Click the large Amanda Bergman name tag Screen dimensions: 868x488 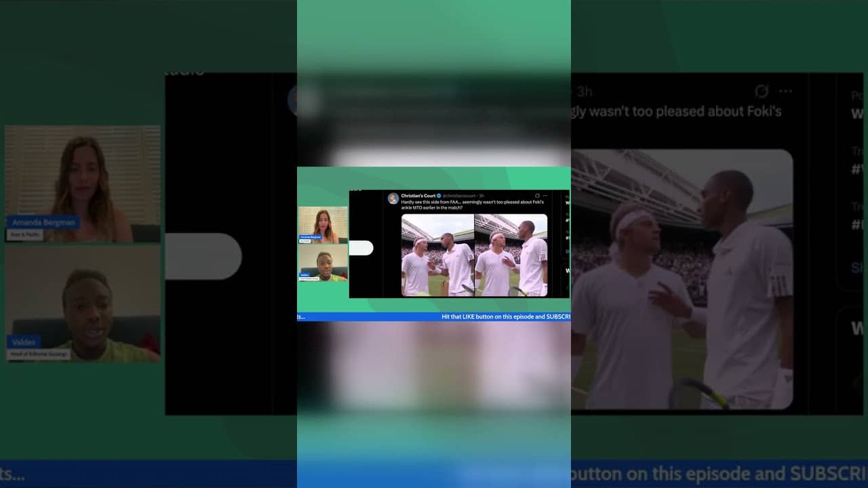[x=43, y=222]
